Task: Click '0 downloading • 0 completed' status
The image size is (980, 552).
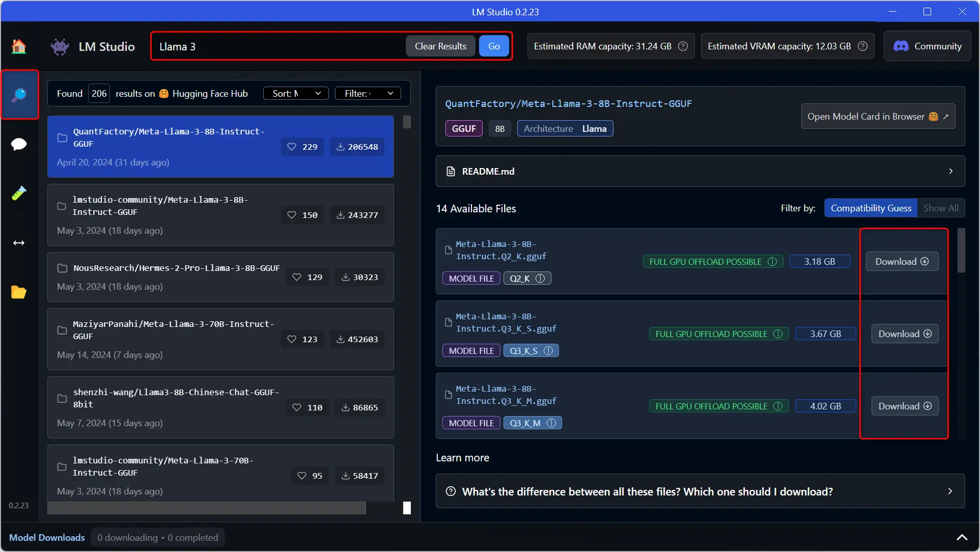Action: click(x=158, y=537)
